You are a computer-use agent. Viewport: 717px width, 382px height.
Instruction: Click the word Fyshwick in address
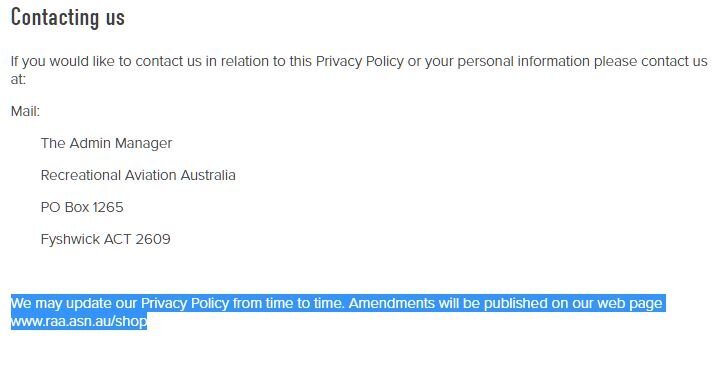point(70,239)
